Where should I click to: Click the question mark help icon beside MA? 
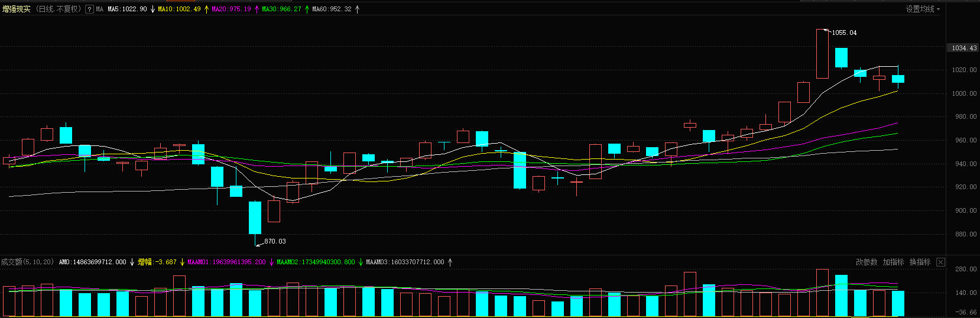pos(89,9)
